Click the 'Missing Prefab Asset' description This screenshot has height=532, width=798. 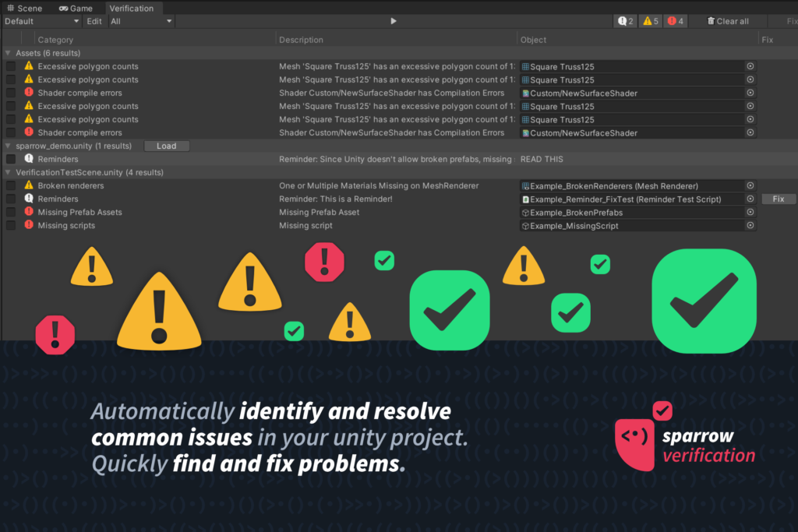319,212
